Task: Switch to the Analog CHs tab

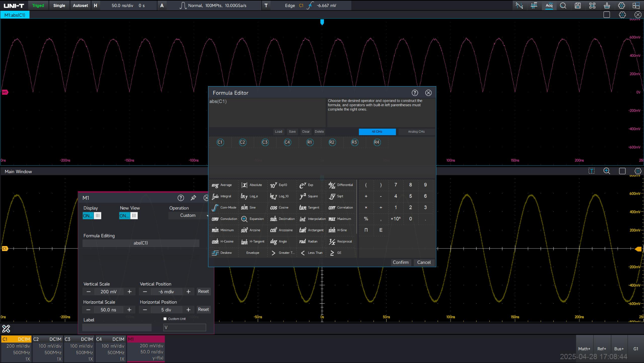Action: coord(416,132)
